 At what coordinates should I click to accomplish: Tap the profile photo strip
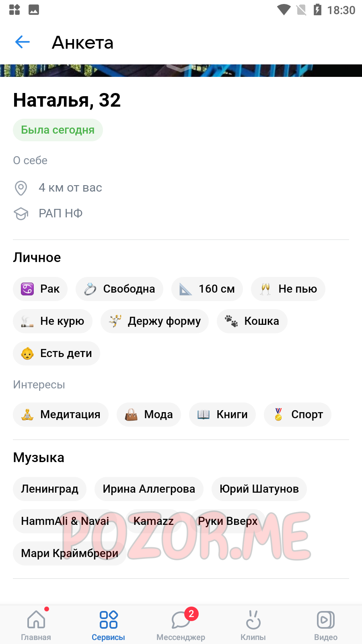tap(181, 70)
